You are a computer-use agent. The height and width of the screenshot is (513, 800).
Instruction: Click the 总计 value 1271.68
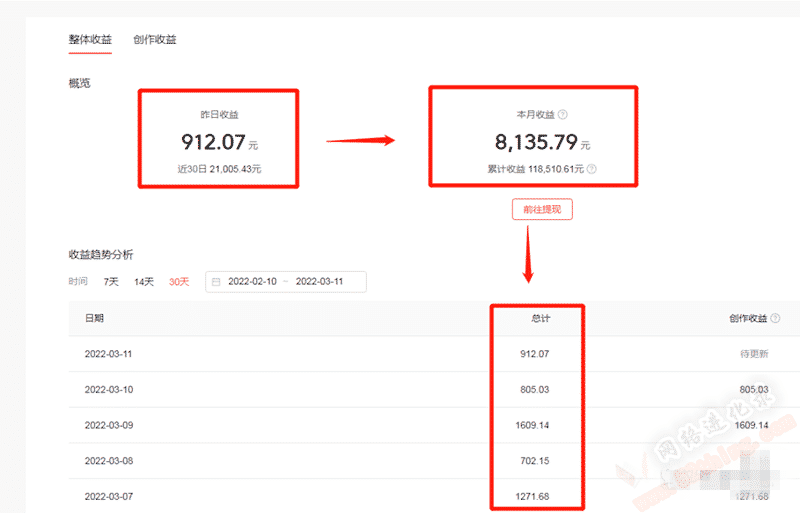pos(532,496)
